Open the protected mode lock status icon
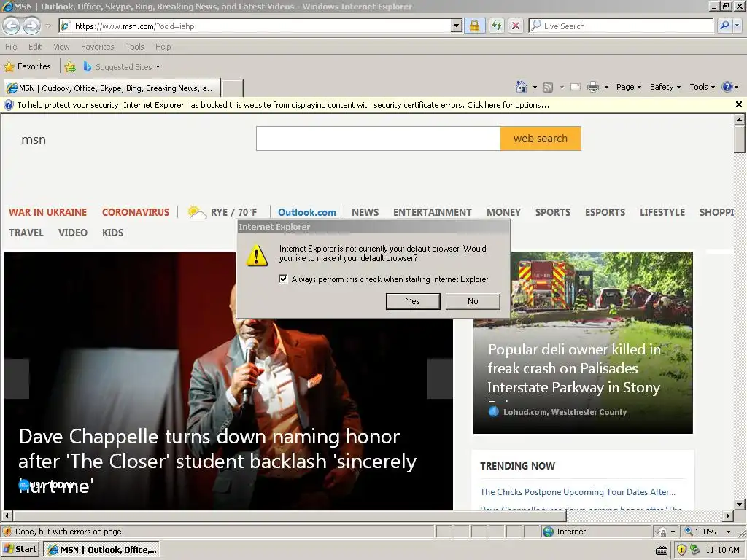This screenshot has width=747, height=560. pos(662,532)
